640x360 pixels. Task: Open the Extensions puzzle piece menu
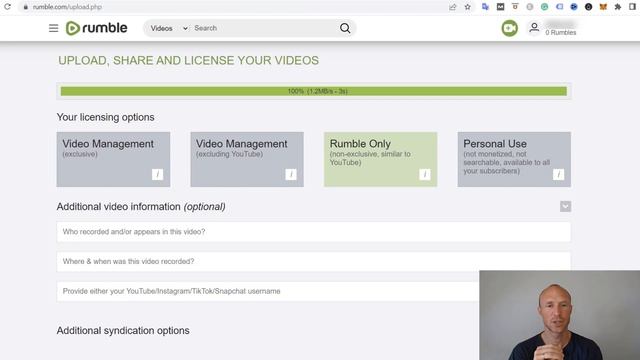click(x=618, y=7)
